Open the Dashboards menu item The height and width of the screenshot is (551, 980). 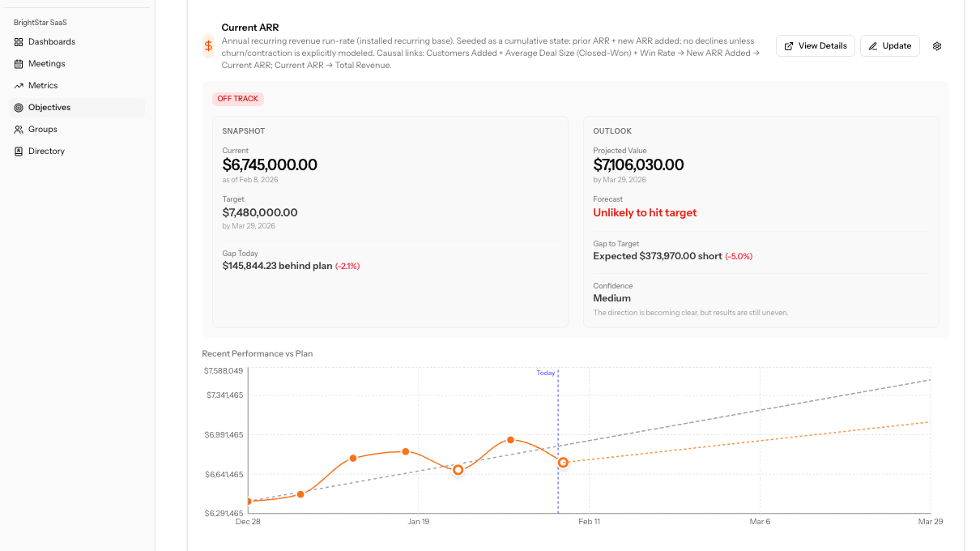[x=52, y=42]
